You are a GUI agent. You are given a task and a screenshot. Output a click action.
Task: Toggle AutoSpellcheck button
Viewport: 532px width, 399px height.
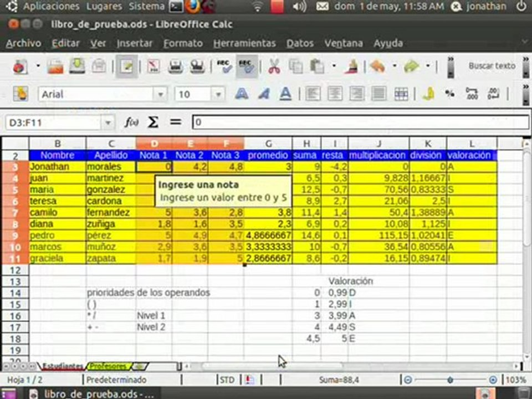coord(247,66)
